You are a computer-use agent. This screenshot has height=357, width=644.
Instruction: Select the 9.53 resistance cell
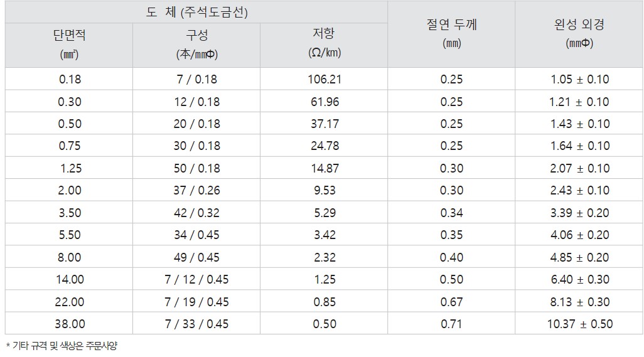pos(325,191)
